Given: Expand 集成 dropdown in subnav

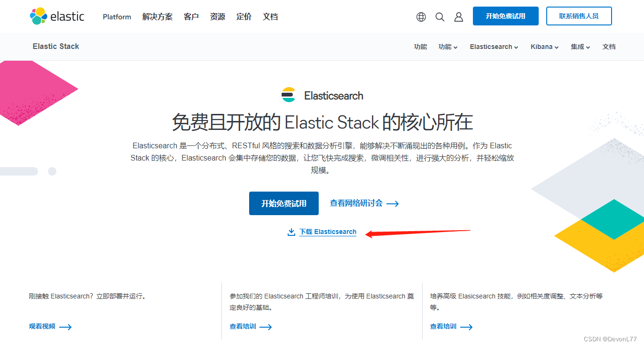Looking at the screenshot, I should coord(581,47).
